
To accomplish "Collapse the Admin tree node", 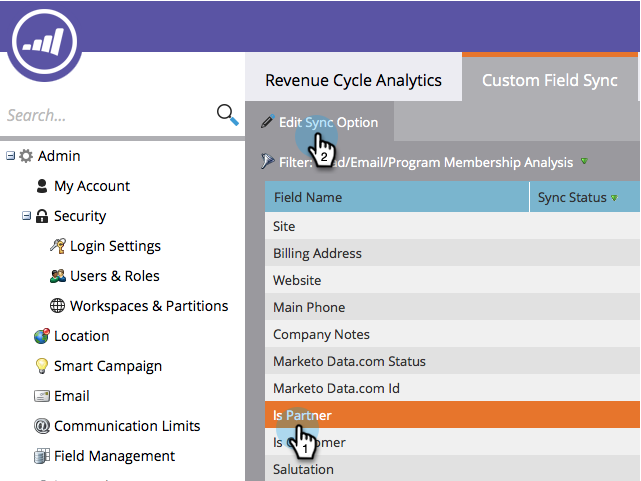I will pos(10,156).
